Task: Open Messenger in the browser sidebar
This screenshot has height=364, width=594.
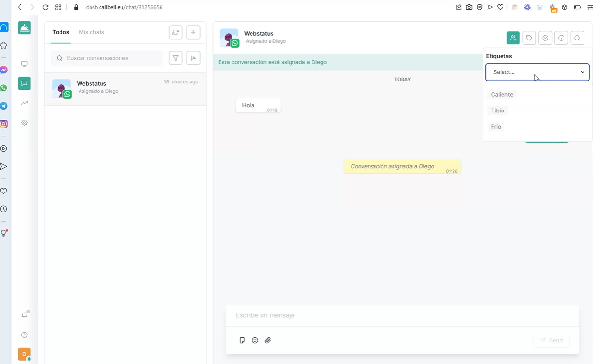Action: point(4,70)
